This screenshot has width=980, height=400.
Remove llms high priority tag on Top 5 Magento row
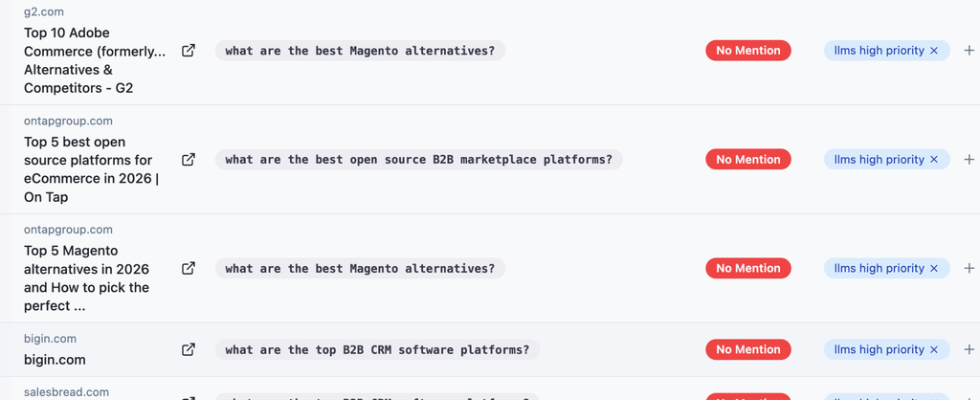click(934, 268)
